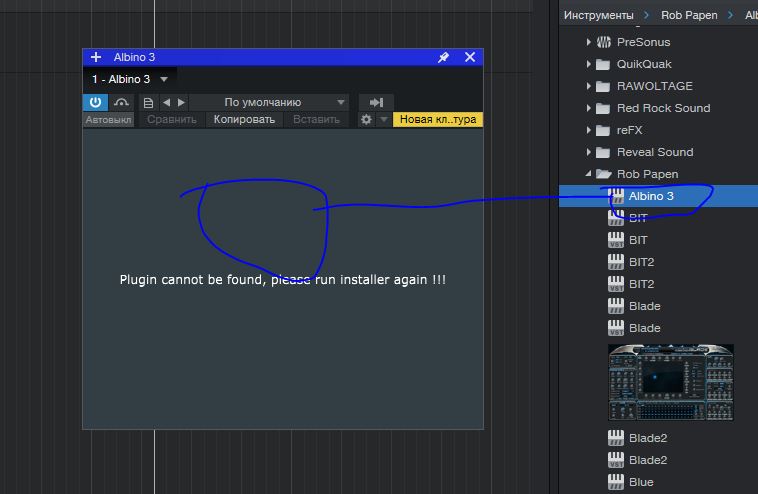Image resolution: width=758 pixels, height=494 pixels.
Task: Click the 'Plugin cannot be found' message text
Action: point(283,279)
